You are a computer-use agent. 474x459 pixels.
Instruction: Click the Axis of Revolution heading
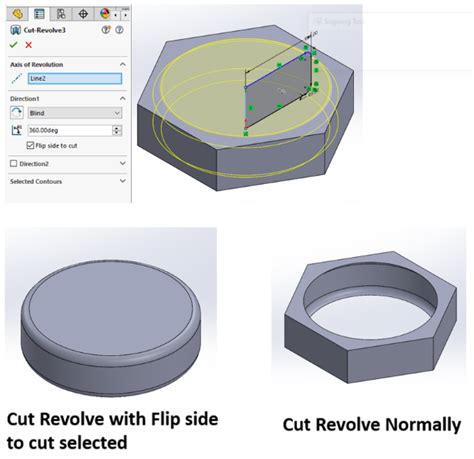(x=37, y=64)
